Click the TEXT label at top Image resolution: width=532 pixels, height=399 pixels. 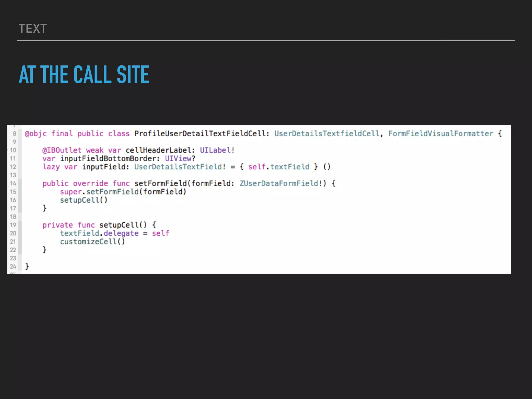coord(33,29)
